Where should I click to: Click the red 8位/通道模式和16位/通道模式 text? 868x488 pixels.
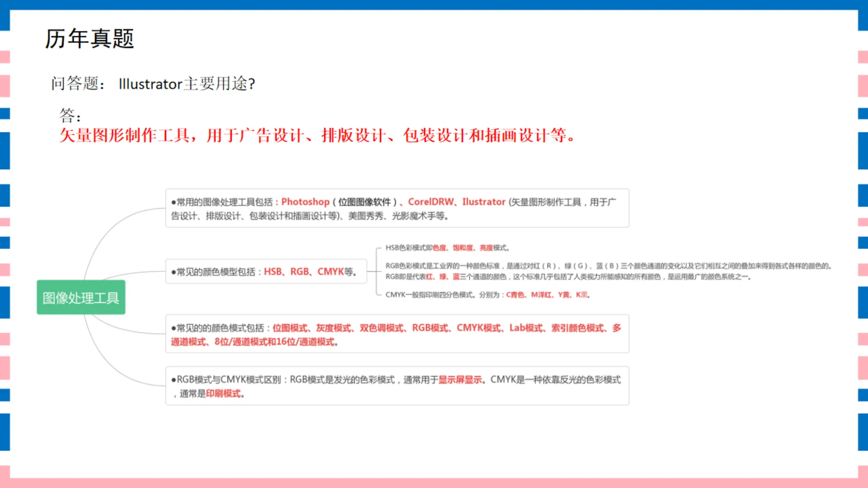(275, 342)
